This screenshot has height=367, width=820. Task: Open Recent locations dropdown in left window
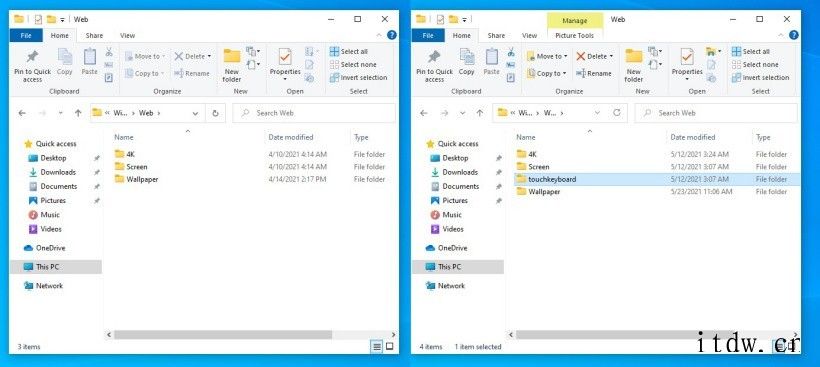click(61, 113)
